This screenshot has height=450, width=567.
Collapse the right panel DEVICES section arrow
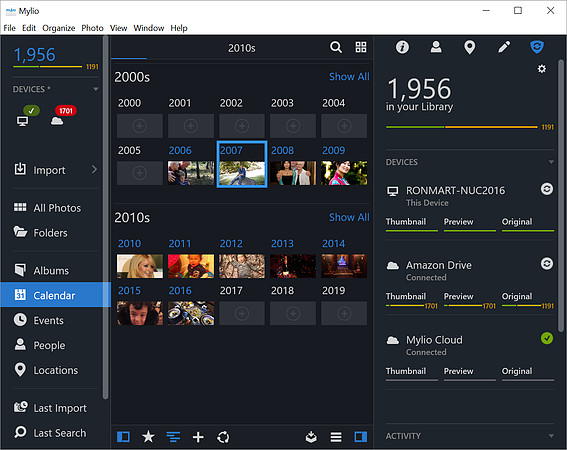[551, 162]
